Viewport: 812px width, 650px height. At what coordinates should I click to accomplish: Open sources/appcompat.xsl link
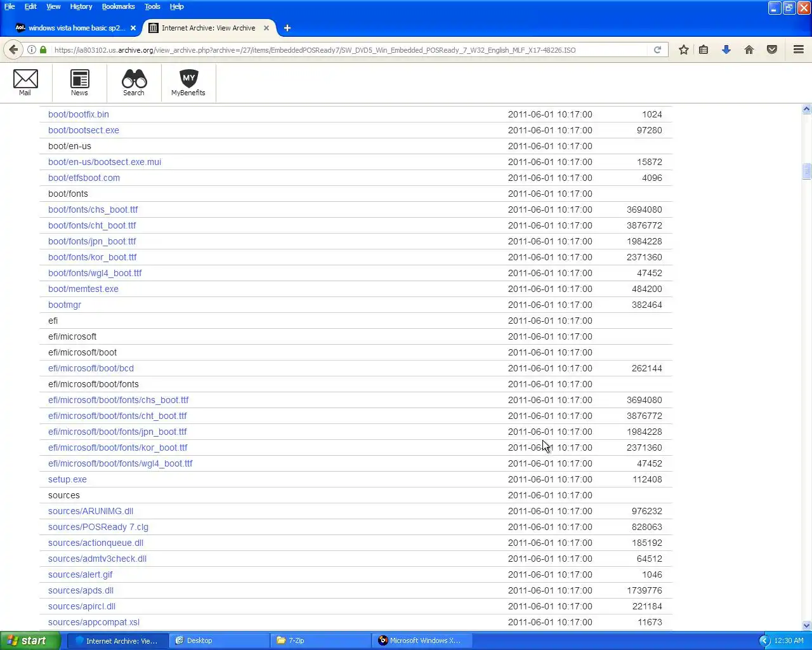click(94, 622)
